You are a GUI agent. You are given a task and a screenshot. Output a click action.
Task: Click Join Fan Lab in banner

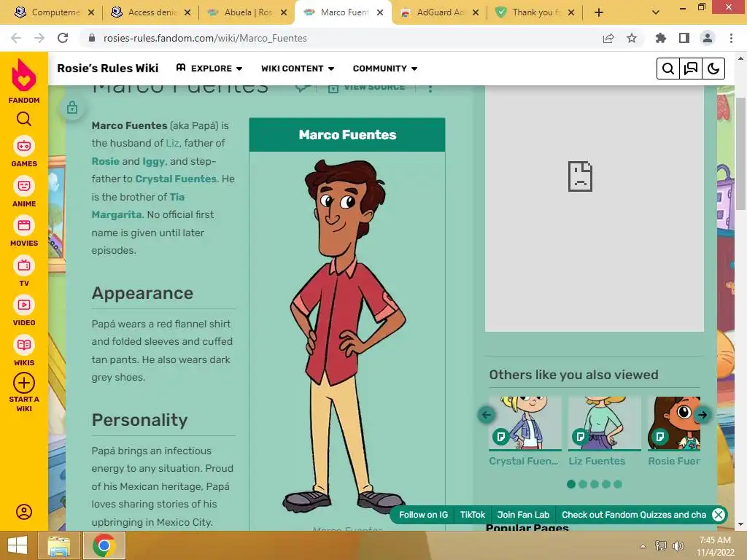coord(523,515)
